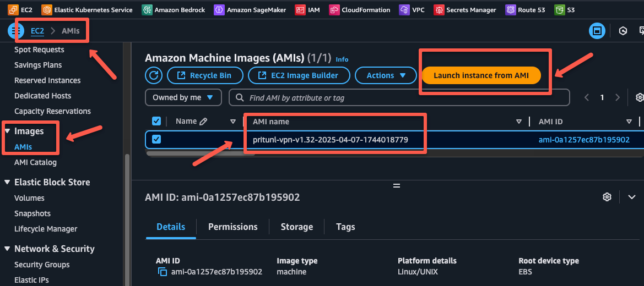Click the hexagon icon in top bar

623,30
